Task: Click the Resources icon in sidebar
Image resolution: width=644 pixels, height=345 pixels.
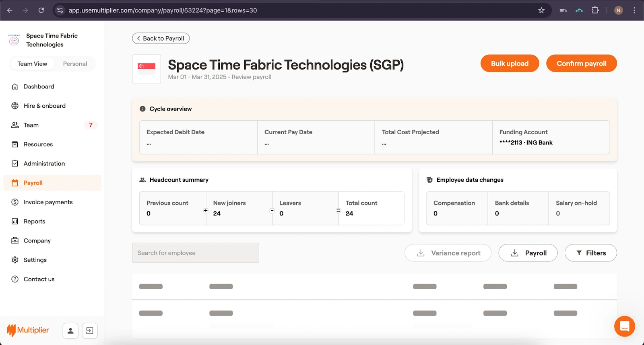Action: (x=15, y=144)
